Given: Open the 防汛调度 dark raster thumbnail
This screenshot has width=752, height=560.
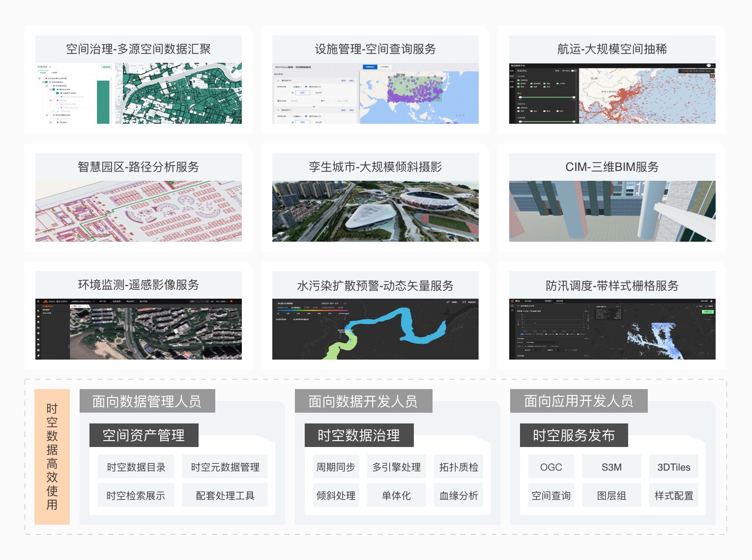Looking at the screenshot, I should click(612, 329).
